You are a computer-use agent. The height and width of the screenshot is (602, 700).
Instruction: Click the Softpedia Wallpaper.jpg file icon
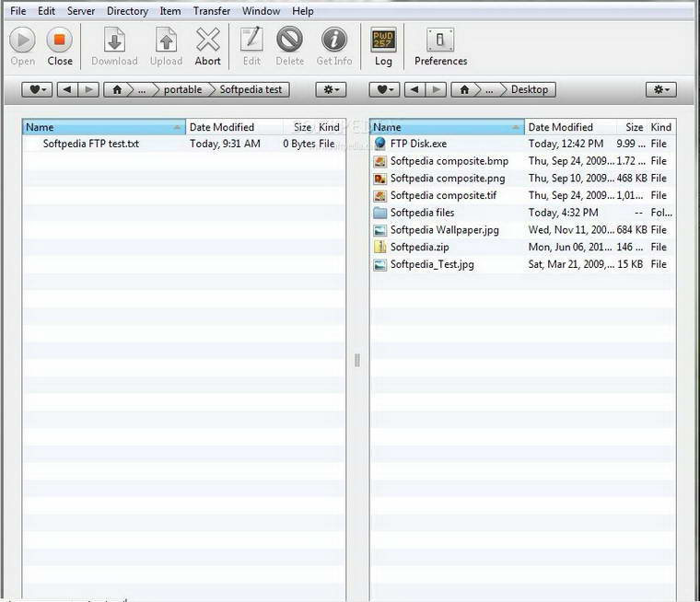point(379,230)
